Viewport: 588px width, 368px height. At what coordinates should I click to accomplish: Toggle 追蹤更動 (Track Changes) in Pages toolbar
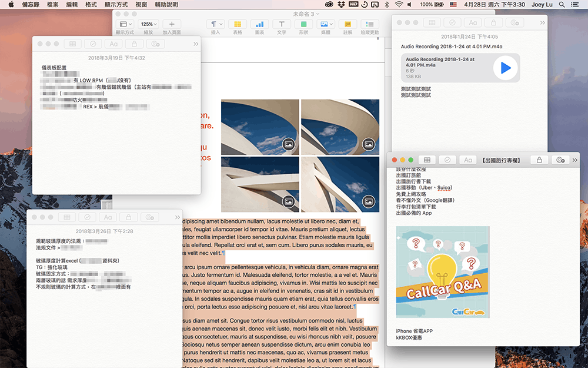click(369, 25)
